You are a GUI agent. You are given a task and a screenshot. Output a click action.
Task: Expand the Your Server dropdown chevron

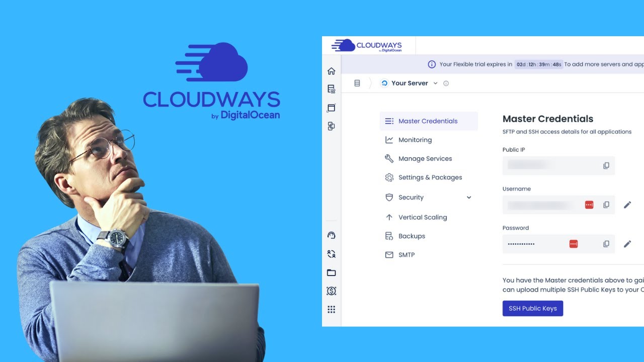(x=436, y=83)
